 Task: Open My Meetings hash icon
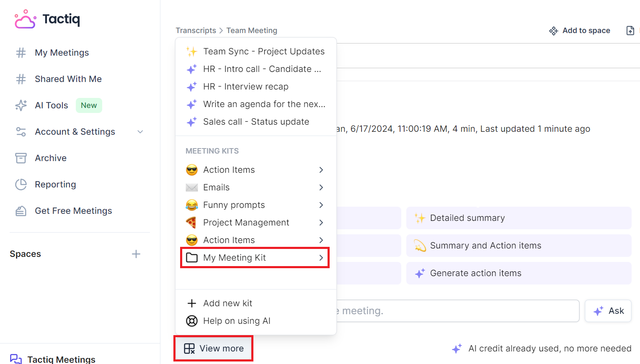21,53
